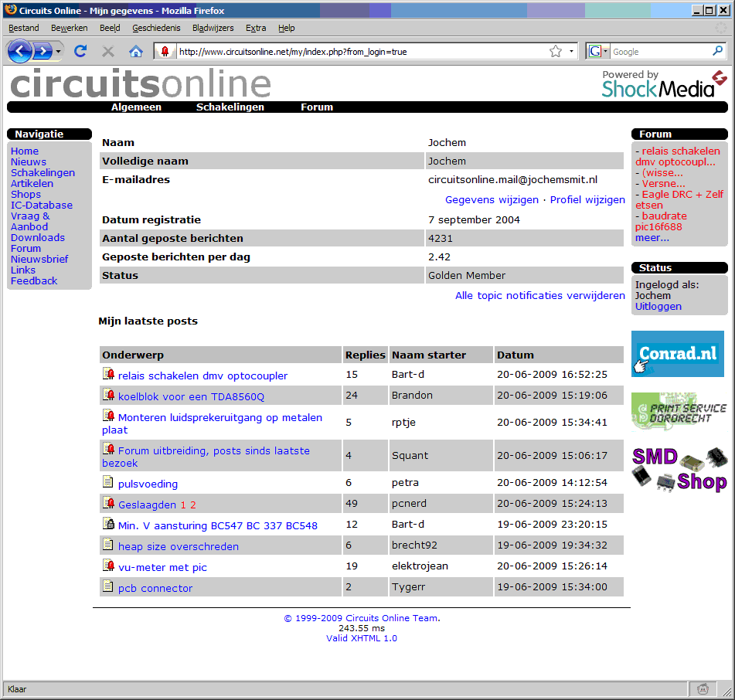
Task: Open the search engine selector dropdown
Action: click(598, 52)
